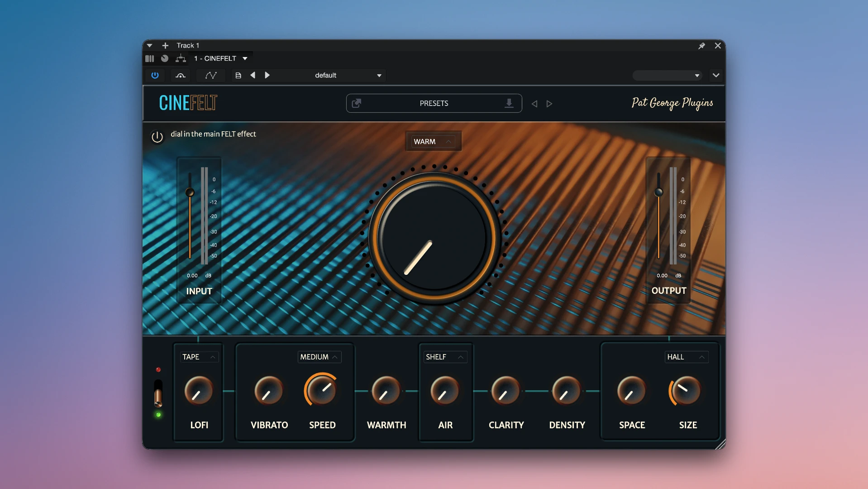
Task: Expand the HALL reverb type dropdown
Action: (687, 357)
